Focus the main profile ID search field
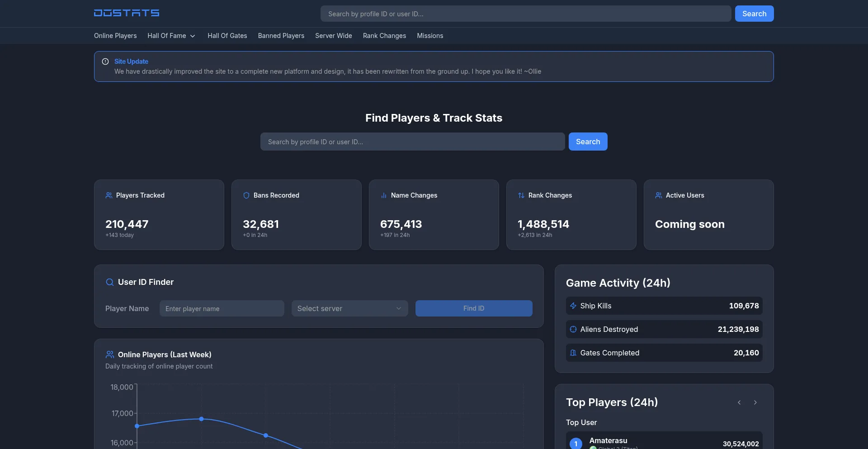This screenshot has height=449, width=868. [412, 142]
